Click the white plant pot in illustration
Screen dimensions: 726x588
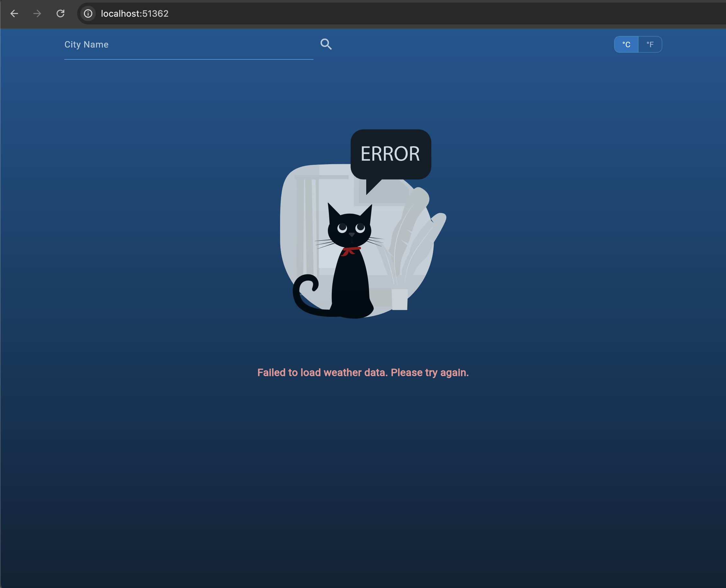(x=400, y=299)
